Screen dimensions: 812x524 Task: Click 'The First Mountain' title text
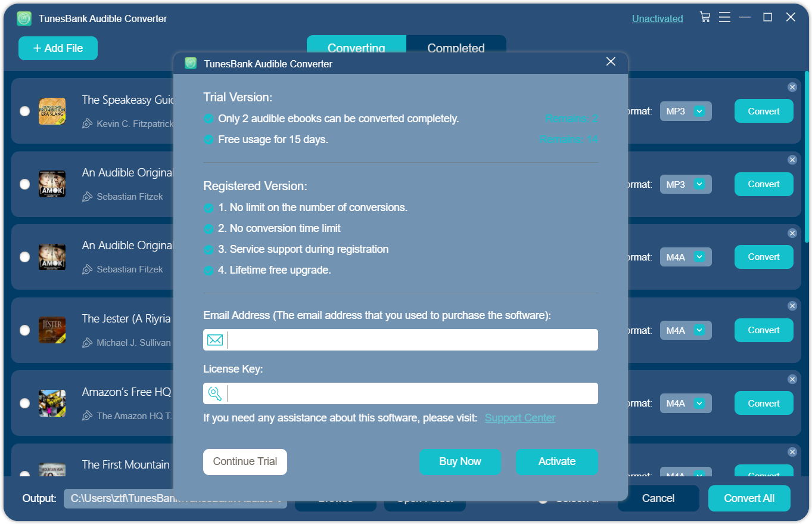coord(126,464)
